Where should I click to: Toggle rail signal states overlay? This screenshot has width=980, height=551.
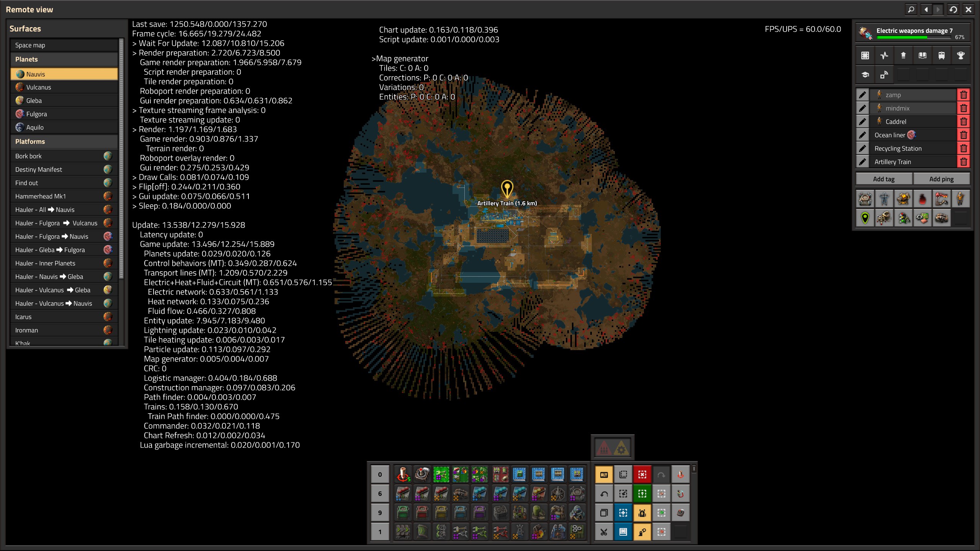[x=903, y=218]
